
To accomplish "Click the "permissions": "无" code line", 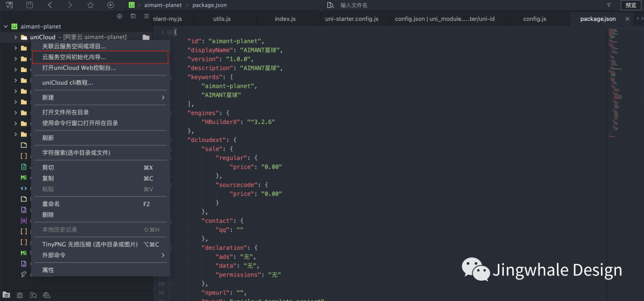I will [x=248, y=275].
